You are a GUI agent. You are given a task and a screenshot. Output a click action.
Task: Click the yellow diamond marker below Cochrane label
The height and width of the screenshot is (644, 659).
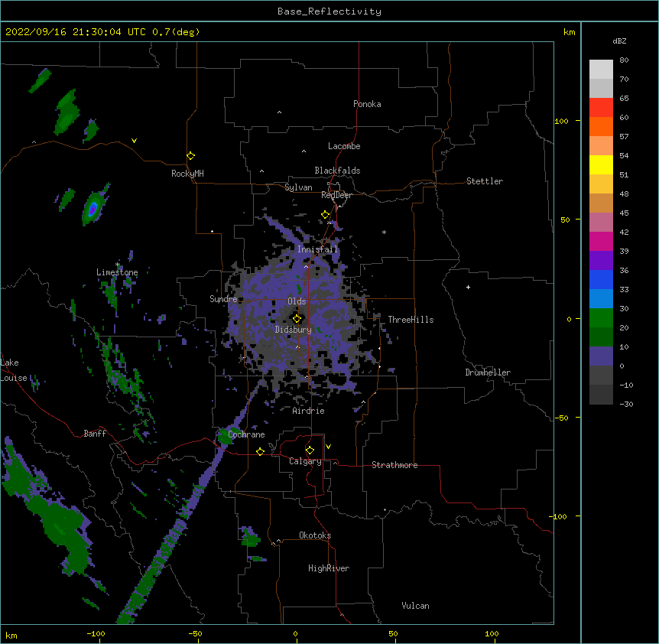pos(260,451)
